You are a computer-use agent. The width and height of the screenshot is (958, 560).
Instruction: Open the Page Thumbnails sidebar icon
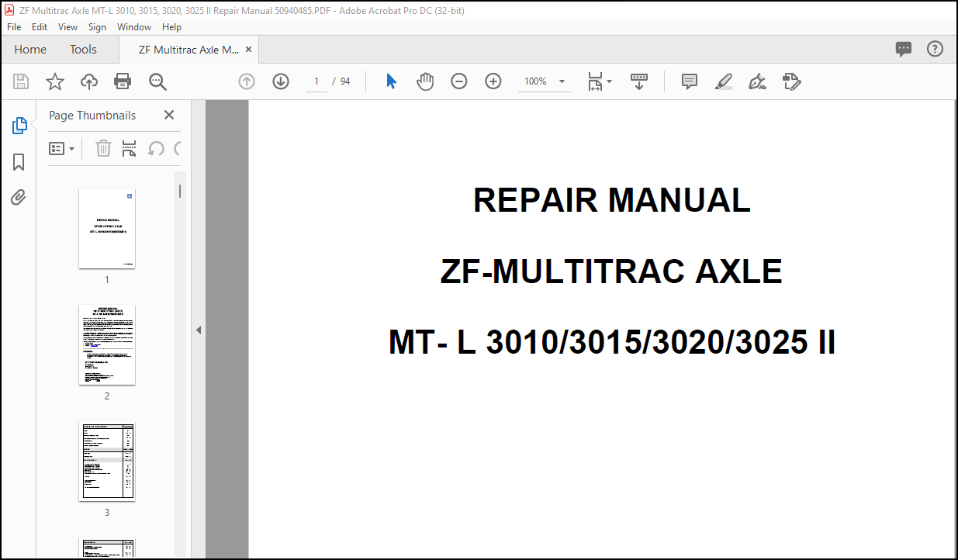coord(19,126)
